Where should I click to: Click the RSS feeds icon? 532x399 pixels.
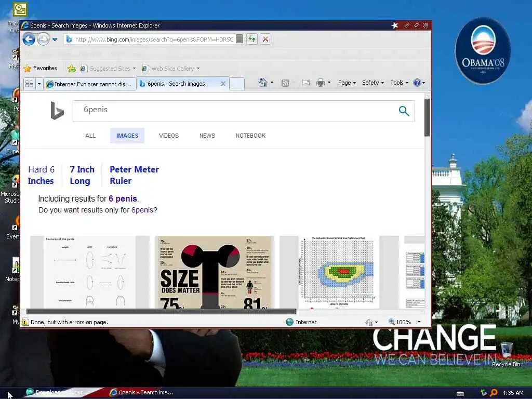285,83
